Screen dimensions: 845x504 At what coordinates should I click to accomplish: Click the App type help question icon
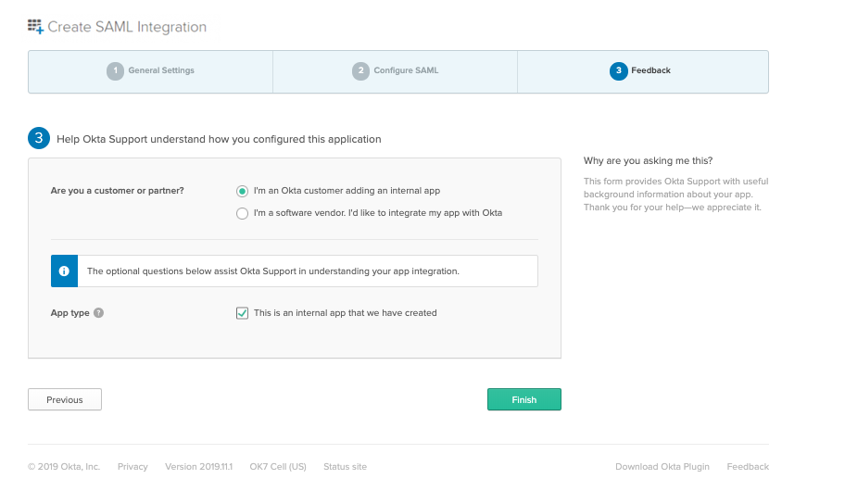99,313
